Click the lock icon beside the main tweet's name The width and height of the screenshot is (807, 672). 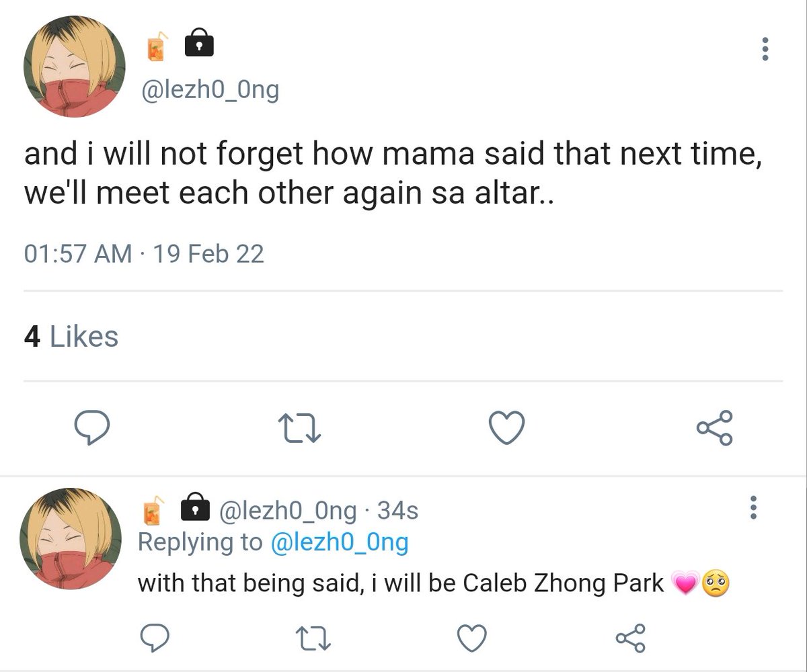[x=198, y=44]
